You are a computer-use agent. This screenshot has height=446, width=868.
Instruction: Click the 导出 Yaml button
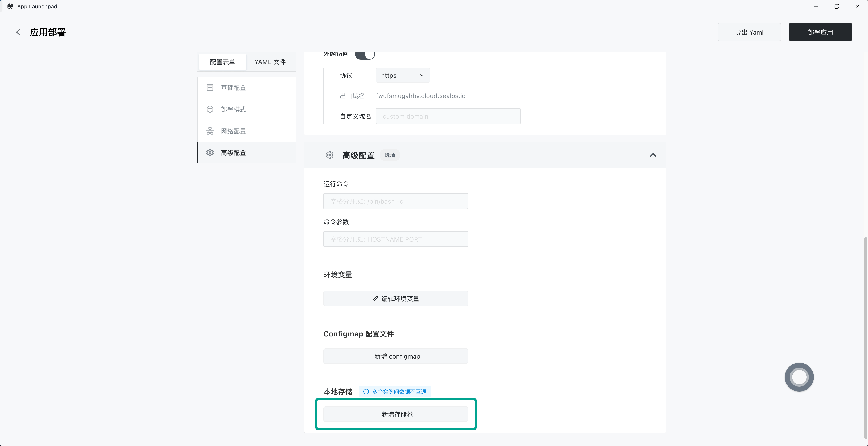click(x=749, y=32)
